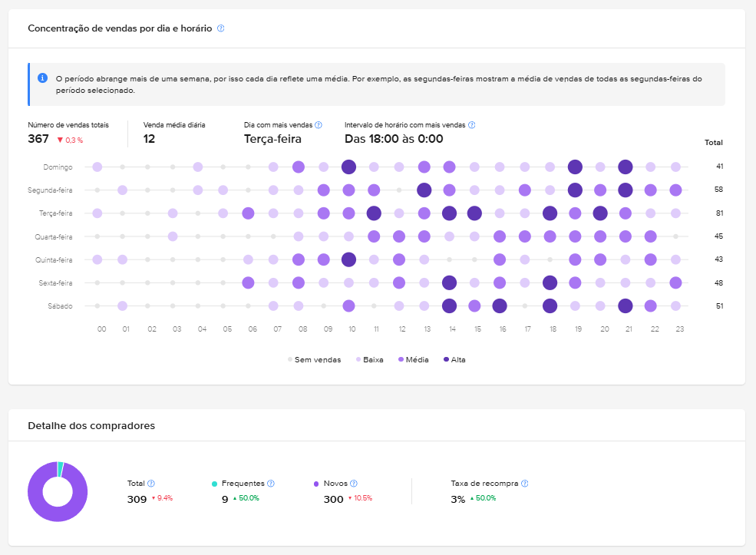The width and height of the screenshot is (756, 555).
Task: Toggle Sem vendas legend item
Action: (315, 360)
